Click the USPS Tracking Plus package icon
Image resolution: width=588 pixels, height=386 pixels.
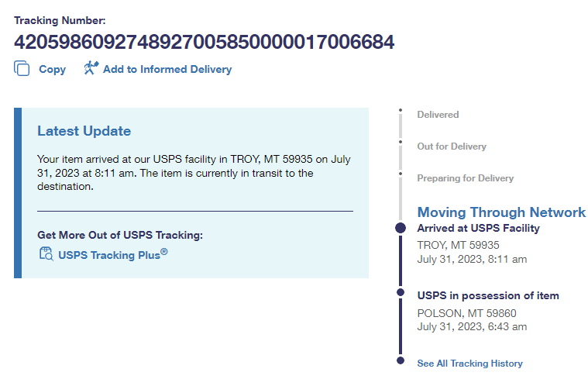[46, 253]
